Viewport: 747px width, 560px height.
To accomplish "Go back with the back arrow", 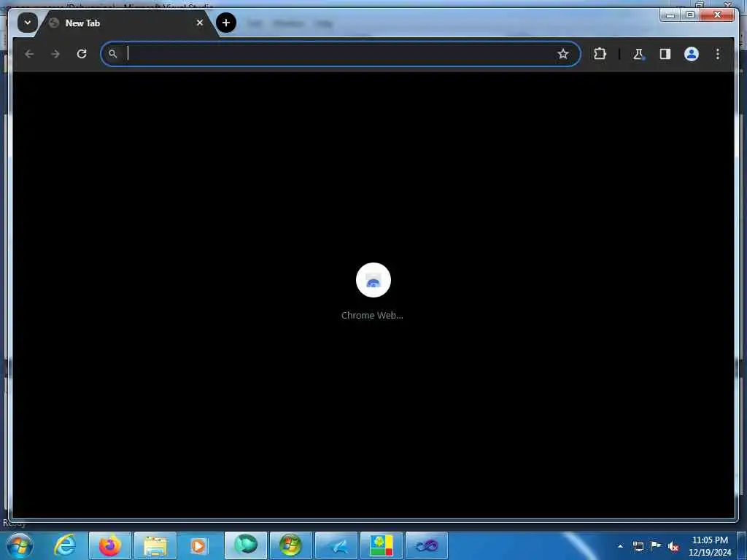I will click(29, 54).
